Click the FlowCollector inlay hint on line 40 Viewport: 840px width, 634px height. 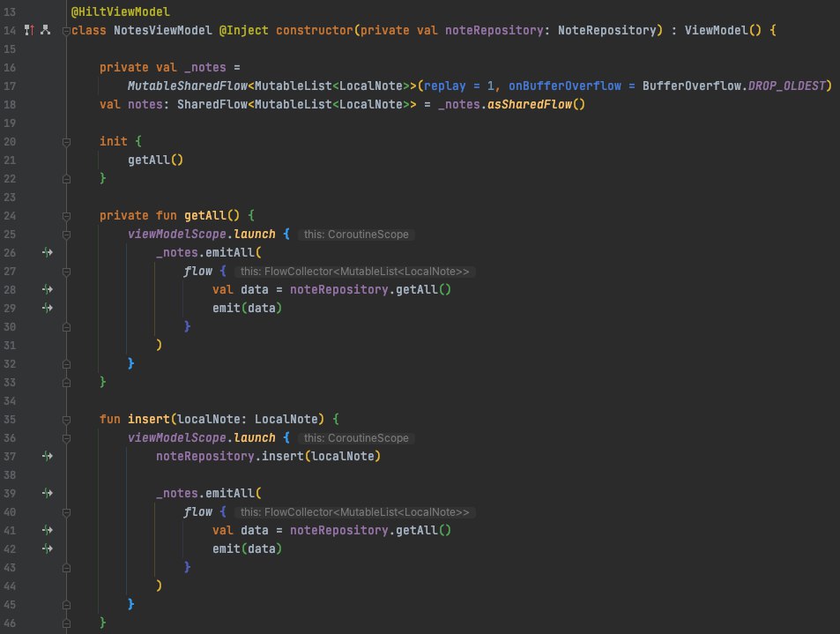point(354,511)
